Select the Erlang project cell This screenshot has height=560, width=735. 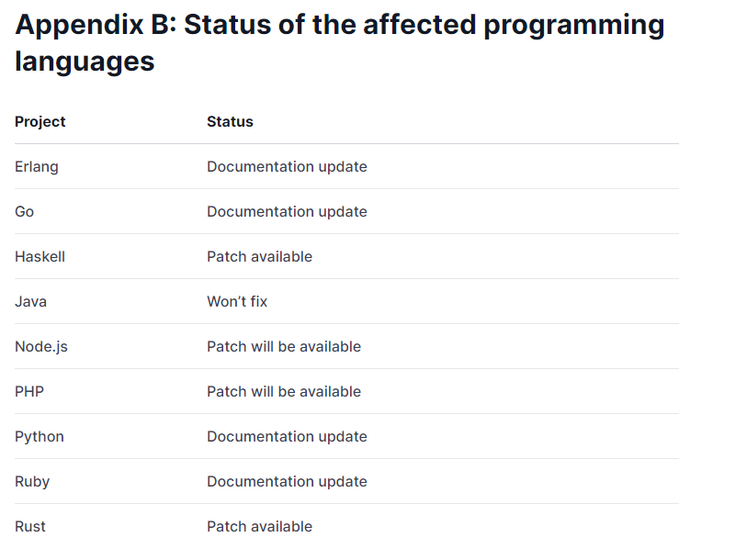(x=37, y=166)
